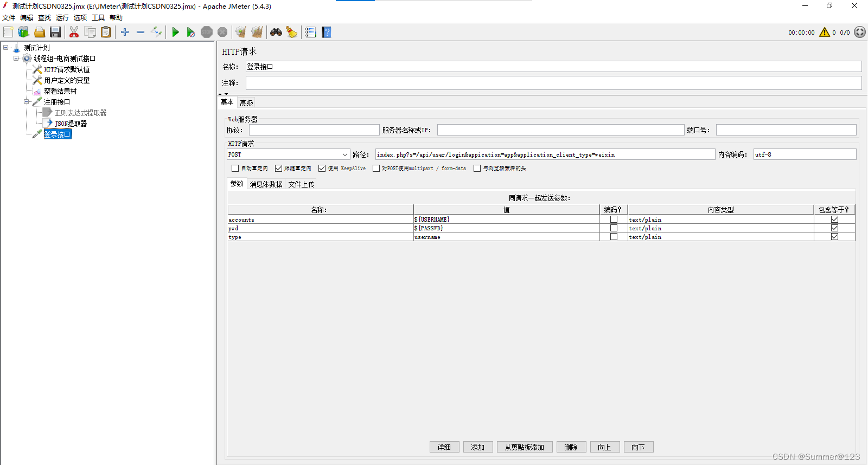
Task: Toggle 包含等于 checkbox for type row
Action: click(834, 237)
